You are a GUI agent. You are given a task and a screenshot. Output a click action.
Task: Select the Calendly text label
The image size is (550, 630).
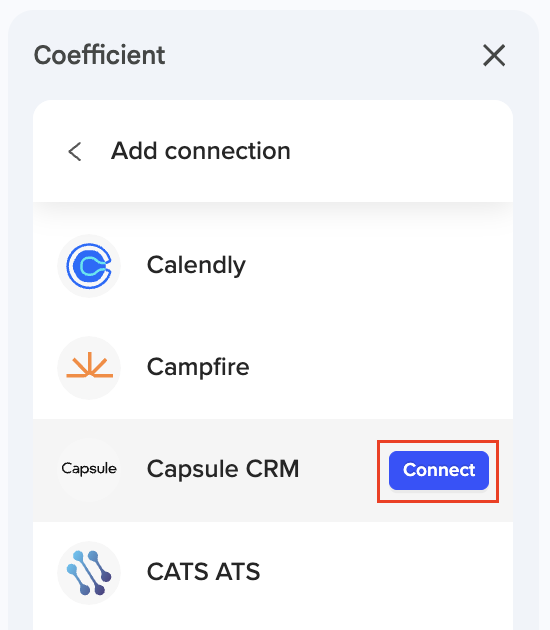point(196,265)
